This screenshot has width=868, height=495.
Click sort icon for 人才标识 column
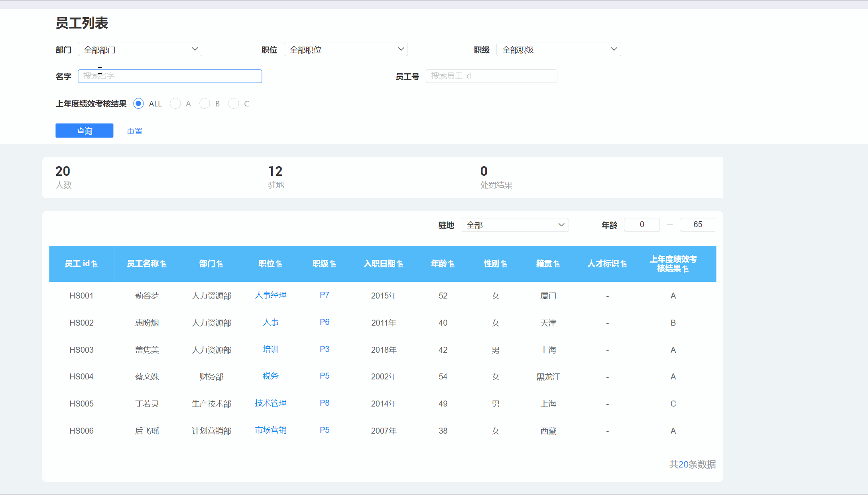click(624, 264)
